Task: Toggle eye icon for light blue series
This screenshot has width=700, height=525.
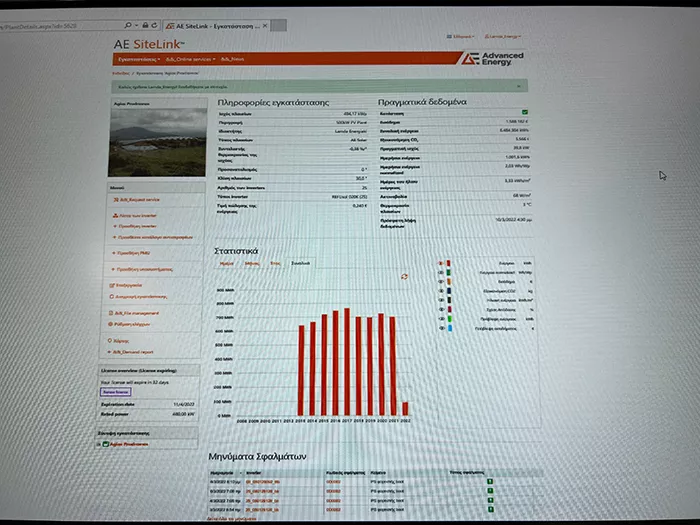Action: [440, 328]
